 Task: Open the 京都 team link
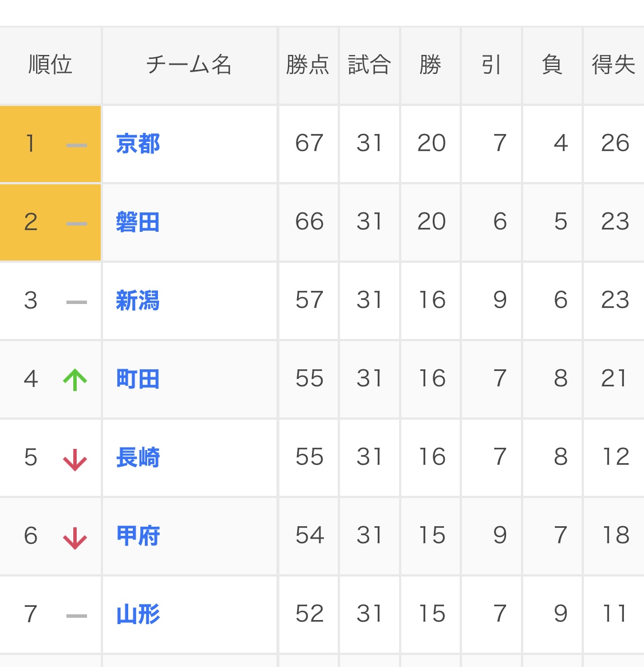coord(138,144)
